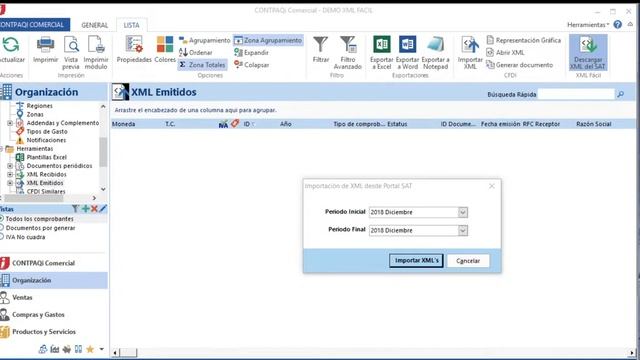The height and width of the screenshot is (360, 640).
Task: Click Exportar a Word icon
Action: click(407, 45)
